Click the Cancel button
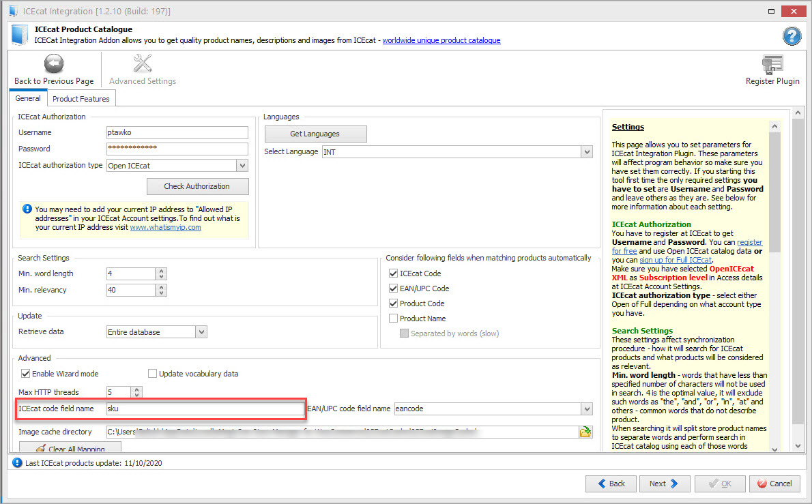The image size is (812, 504). tap(774, 484)
